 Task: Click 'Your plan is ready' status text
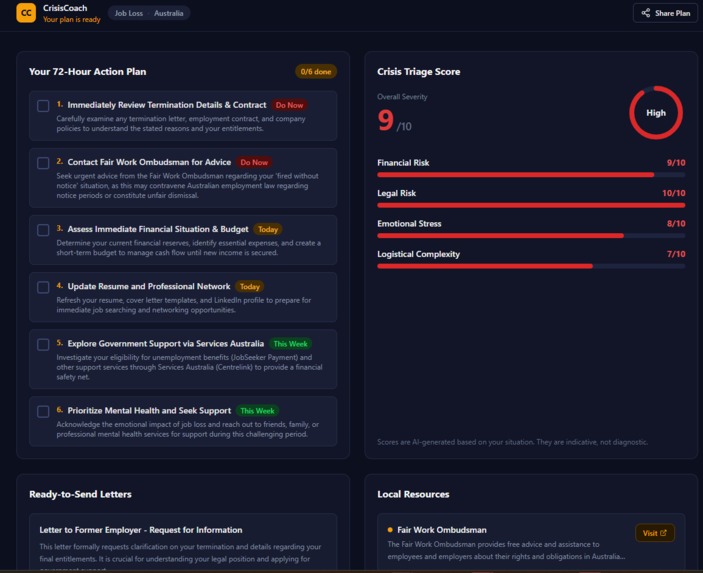[x=72, y=19]
